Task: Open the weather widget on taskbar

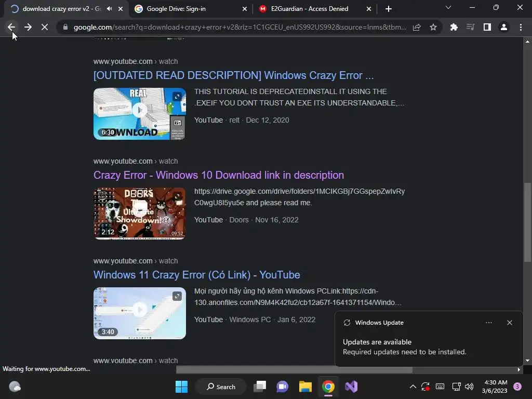Action: click(15, 387)
